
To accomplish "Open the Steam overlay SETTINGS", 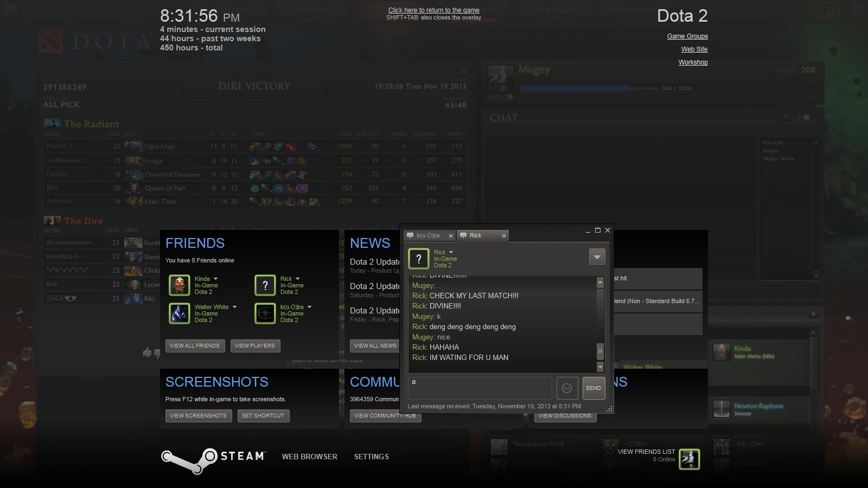I will 372,457.
